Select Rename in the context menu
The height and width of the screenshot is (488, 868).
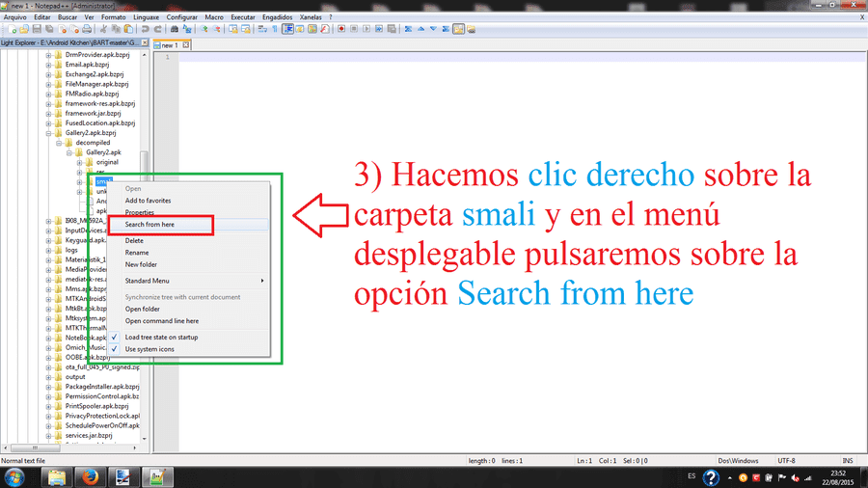click(x=188, y=253)
